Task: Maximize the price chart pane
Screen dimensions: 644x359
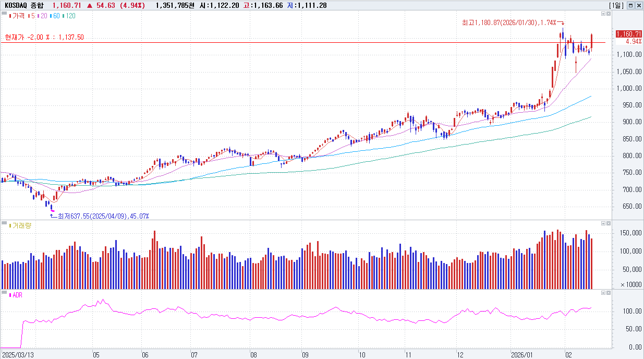Action: 603,14
